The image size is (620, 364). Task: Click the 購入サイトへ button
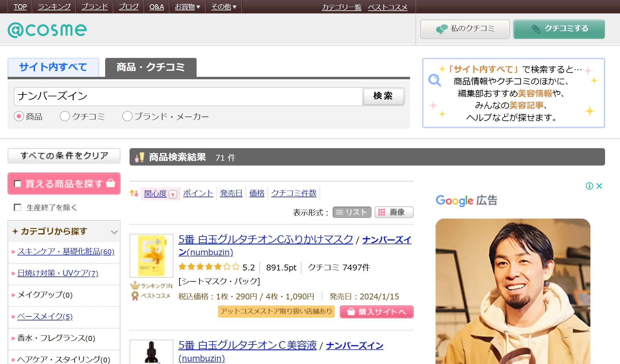pyautogui.click(x=377, y=312)
